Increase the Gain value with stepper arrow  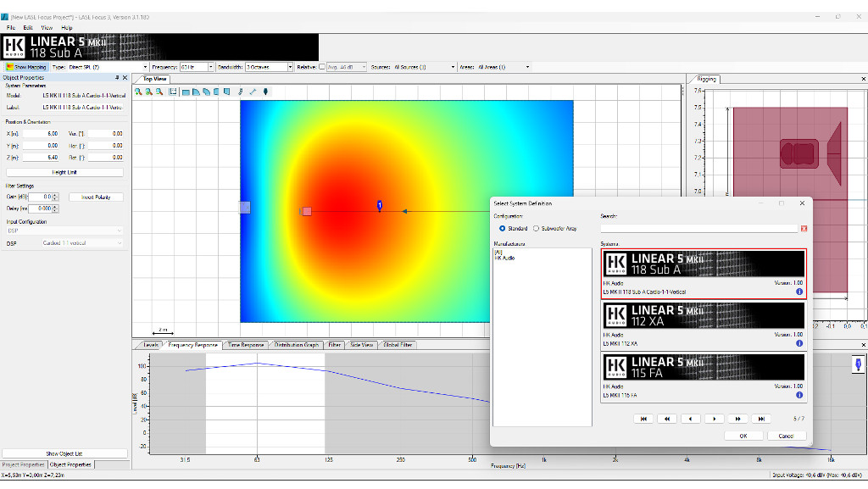click(55, 195)
